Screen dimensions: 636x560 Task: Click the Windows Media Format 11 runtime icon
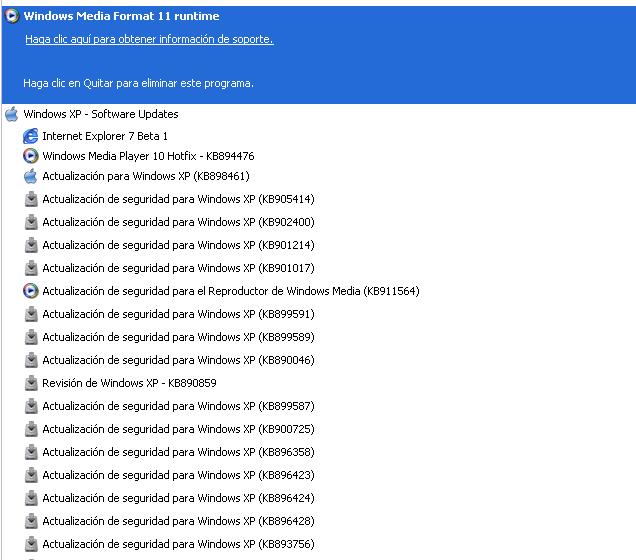coord(12,16)
